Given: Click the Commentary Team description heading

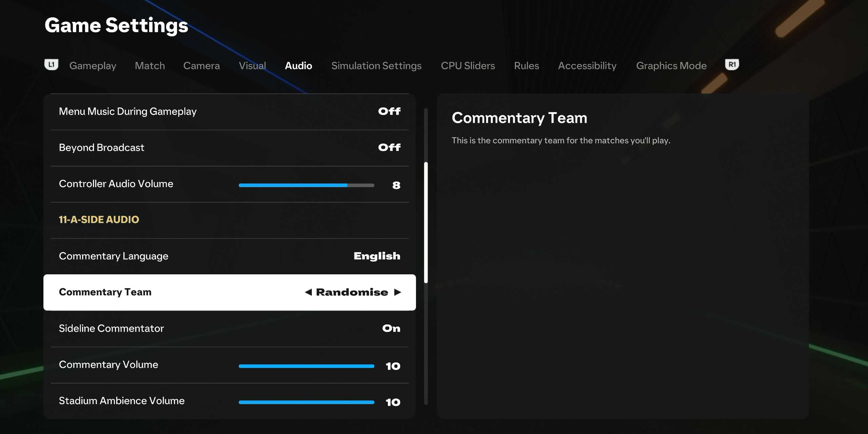Looking at the screenshot, I should tap(519, 118).
